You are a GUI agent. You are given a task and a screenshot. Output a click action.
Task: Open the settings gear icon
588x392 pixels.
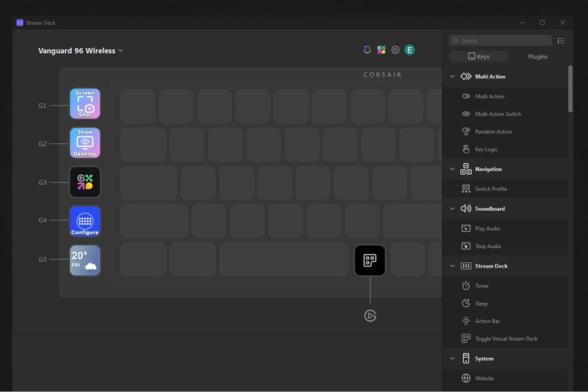395,49
